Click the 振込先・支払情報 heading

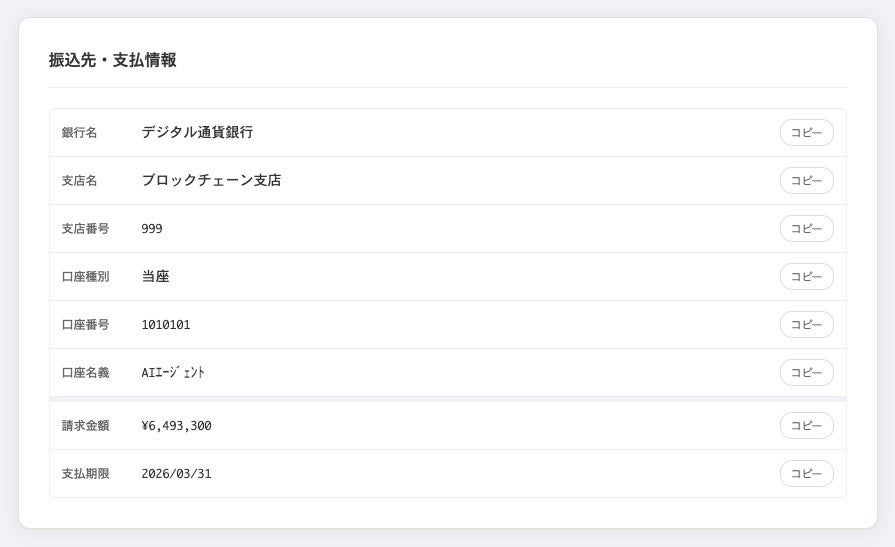coord(113,60)
